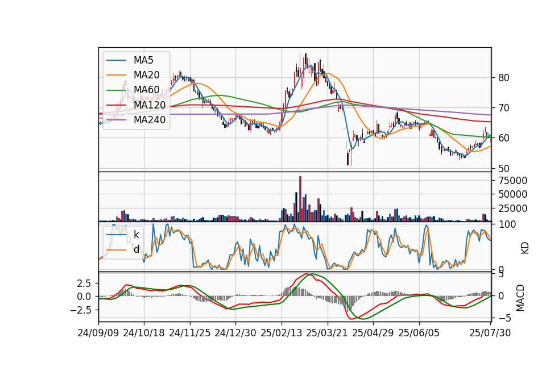Click the blue MA5 legend line sample
The width and height of the screenshot is (546, 392).
(x=116, y=60)
